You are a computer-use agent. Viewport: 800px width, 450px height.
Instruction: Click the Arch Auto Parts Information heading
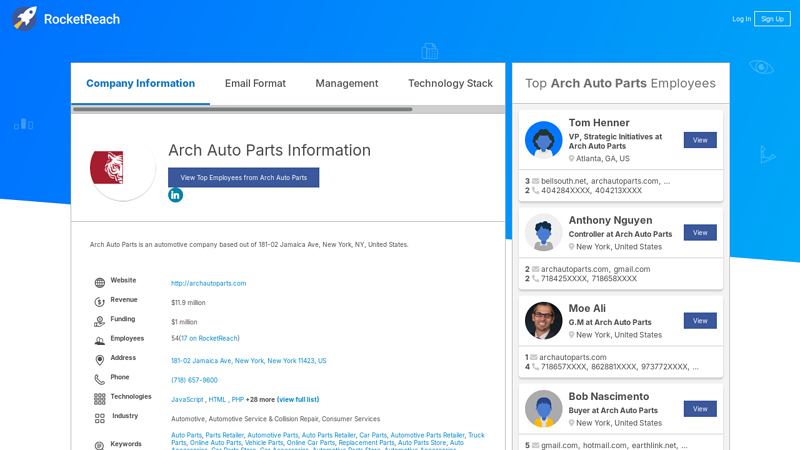pyautogui.click(x=269, y=150)
